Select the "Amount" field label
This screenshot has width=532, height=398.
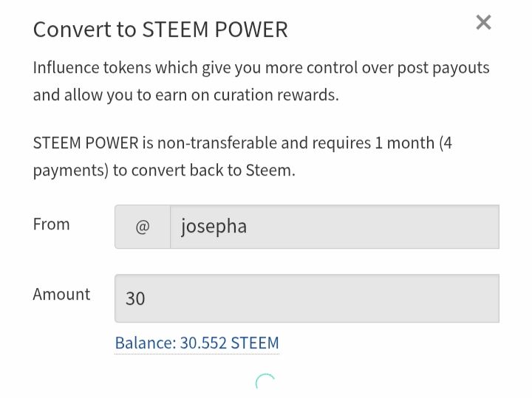pyautogui.click(x=61, y=294)
